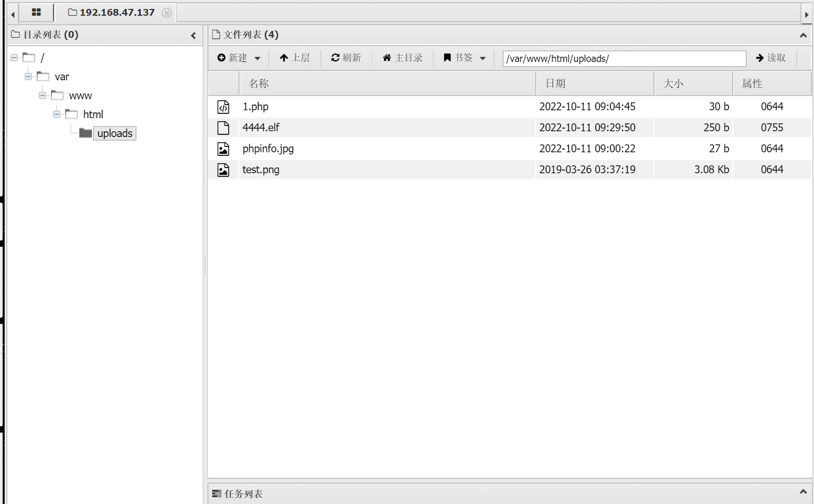Select the uploads folder in directory tree

(x=114, y=133)
